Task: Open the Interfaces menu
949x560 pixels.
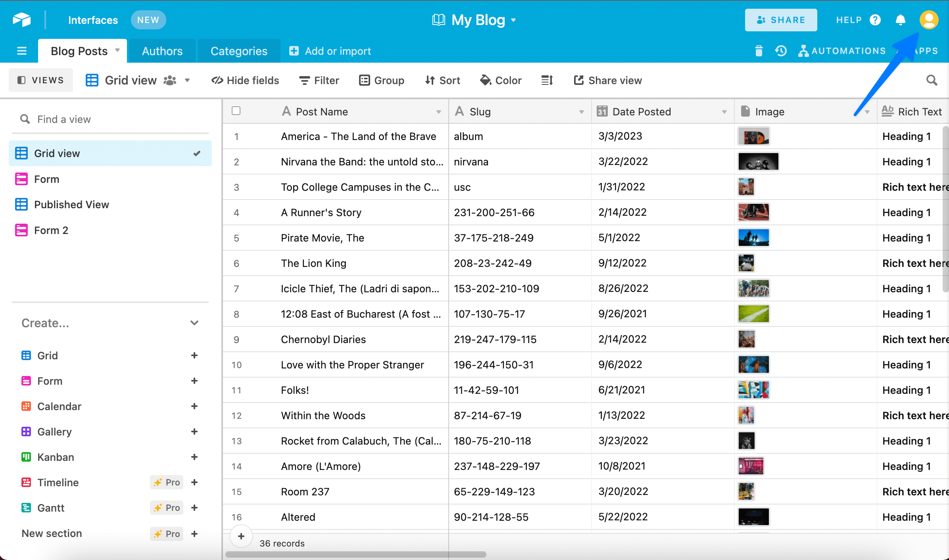Action: click(x=93, y=19)
